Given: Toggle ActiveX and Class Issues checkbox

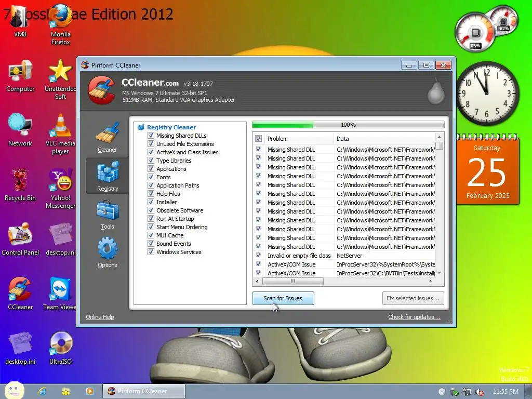Looking at the screenshot, I should pos(151,152).
